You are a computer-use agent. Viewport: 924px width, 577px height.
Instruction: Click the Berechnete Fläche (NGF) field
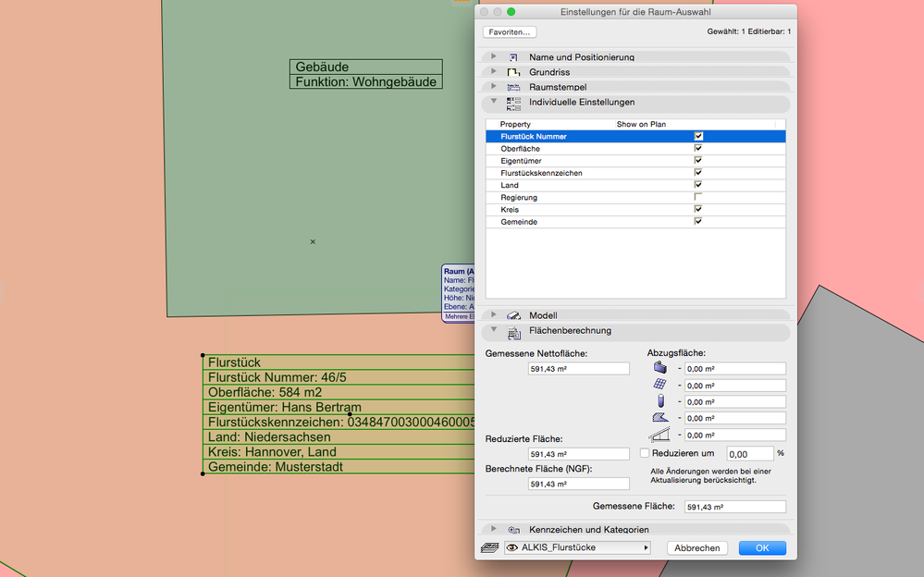[579, 484]
